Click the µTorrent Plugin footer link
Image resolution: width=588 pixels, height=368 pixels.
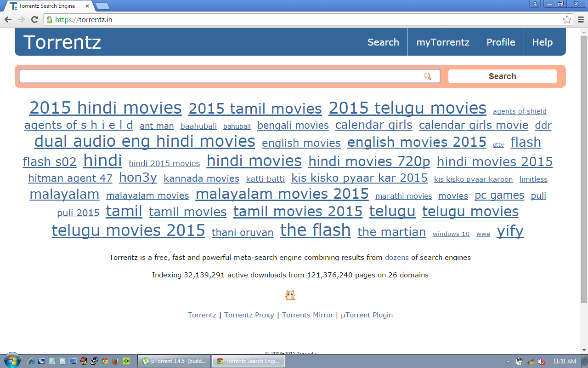coord(367,315)
